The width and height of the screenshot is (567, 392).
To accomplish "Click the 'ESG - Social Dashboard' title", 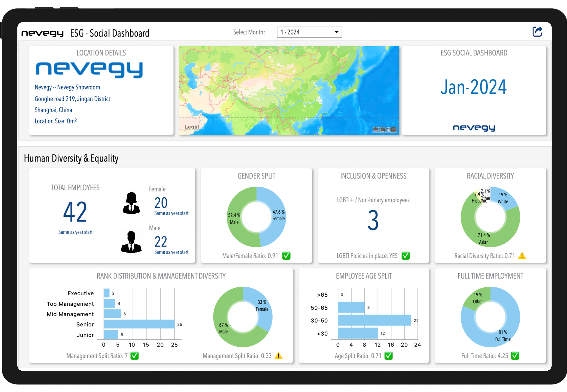I will click(110, 33).
